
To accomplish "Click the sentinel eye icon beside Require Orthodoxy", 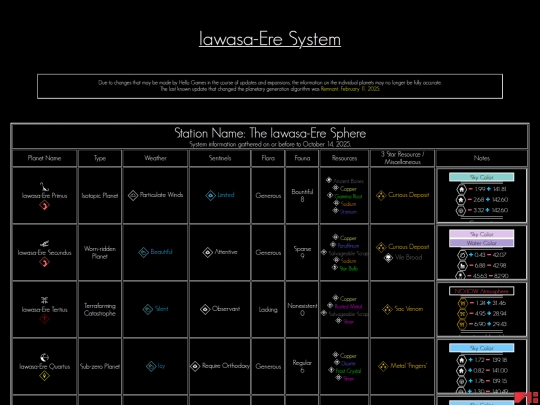I will coord(195,366).
